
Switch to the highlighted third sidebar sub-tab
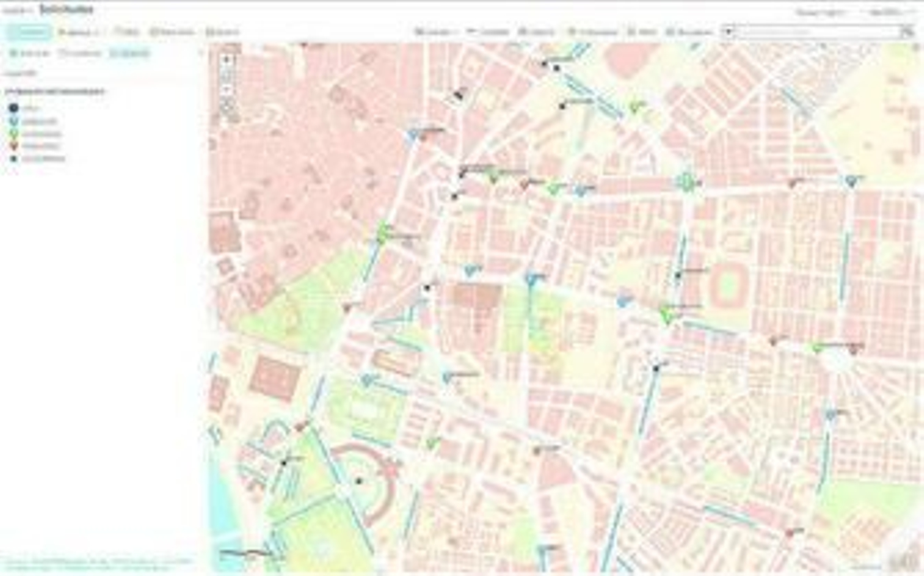tap(130, 53)
